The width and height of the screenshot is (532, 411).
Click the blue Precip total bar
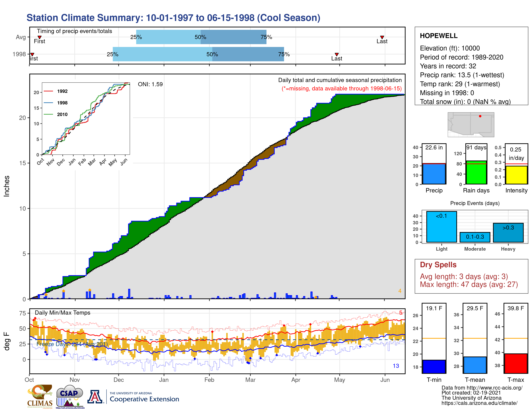pyautogui.click(x=434, y=174)
